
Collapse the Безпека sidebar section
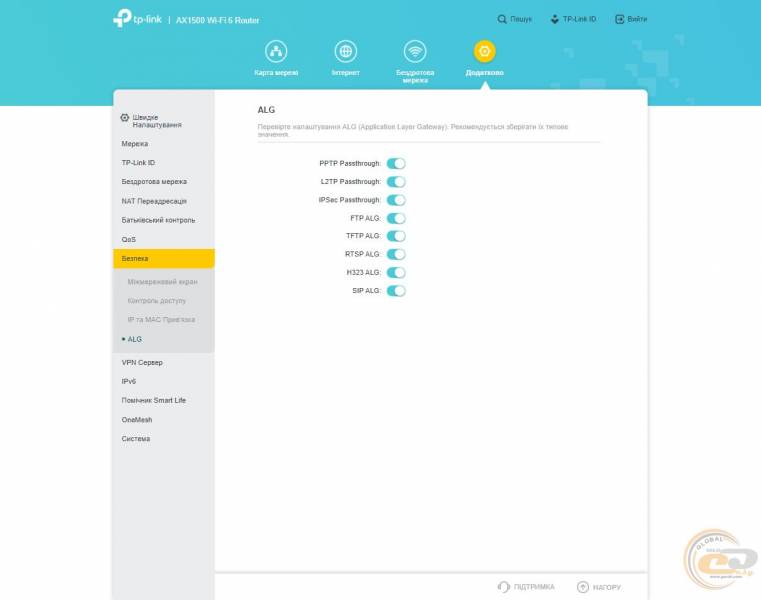pos(164,258)
